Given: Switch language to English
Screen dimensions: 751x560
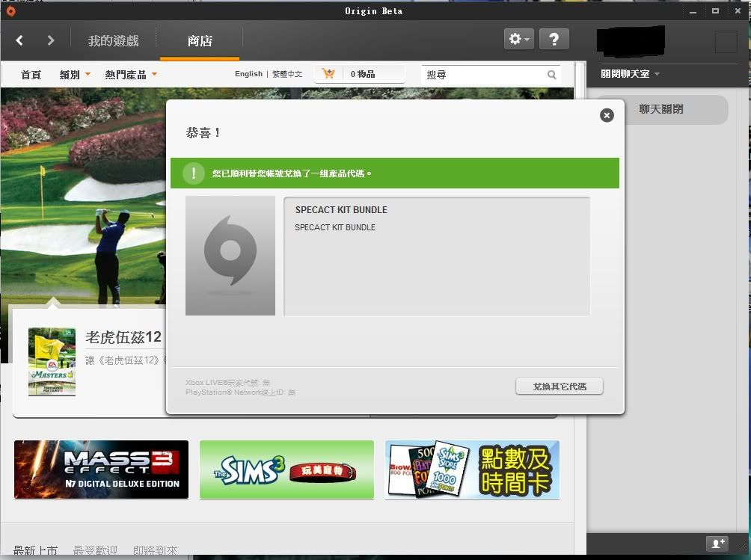Looking at the screenshot, I should point(248,74).
